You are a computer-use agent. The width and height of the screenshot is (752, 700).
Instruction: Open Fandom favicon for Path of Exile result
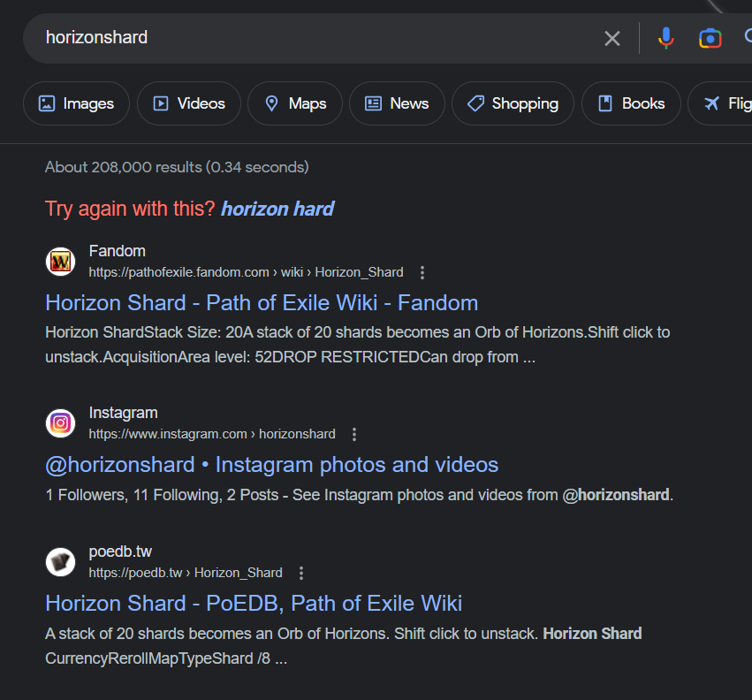60,262
